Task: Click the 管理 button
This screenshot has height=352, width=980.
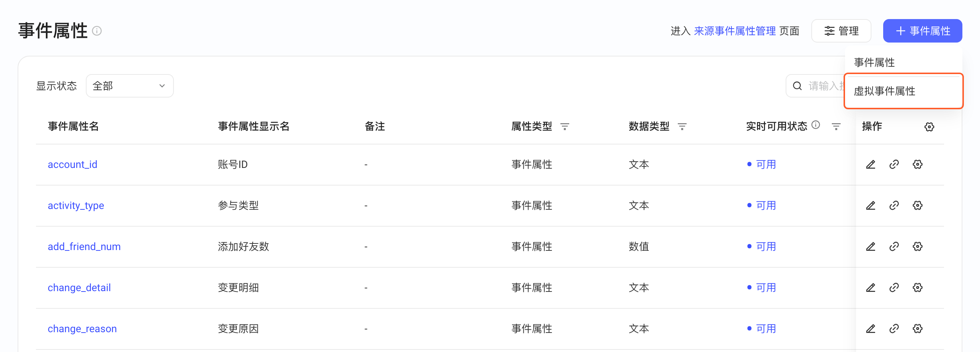Action: 841,31
